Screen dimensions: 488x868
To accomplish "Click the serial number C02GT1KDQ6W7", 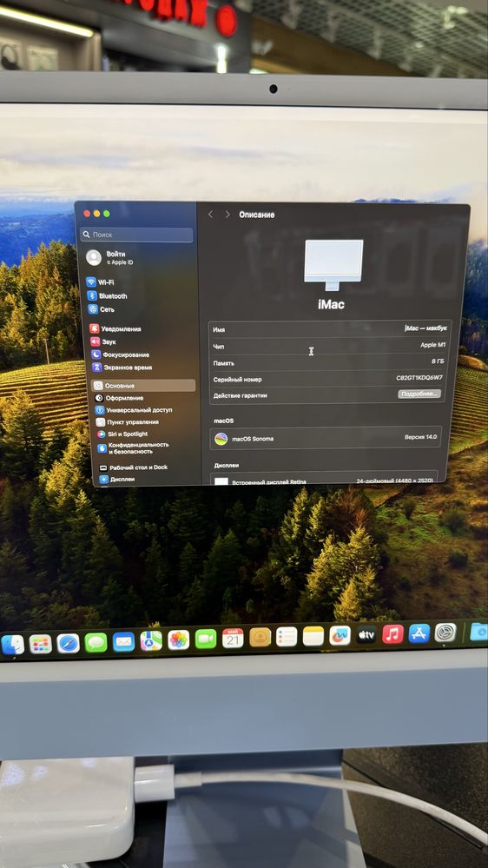I will click(x=419, y=378).
